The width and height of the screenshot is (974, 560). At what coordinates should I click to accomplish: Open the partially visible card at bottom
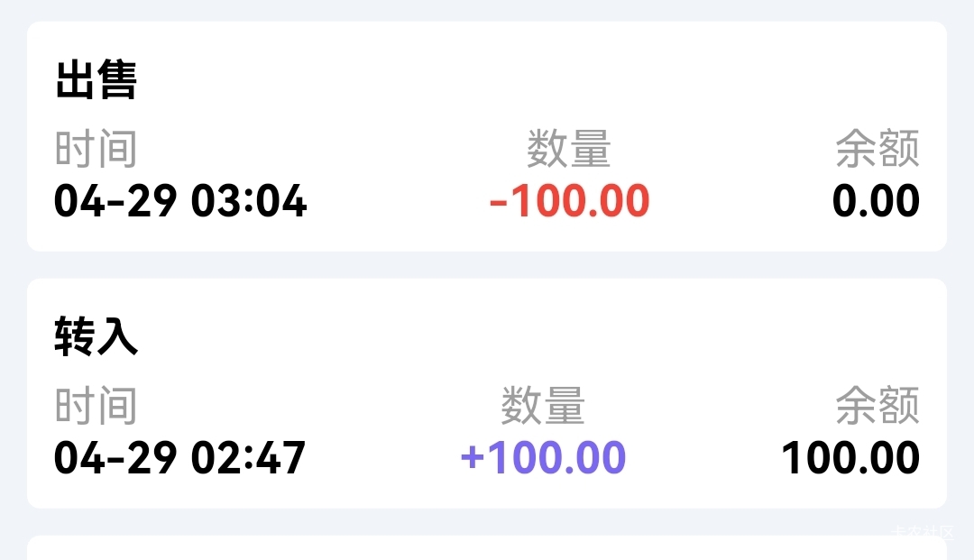click(x=487, y=549)
